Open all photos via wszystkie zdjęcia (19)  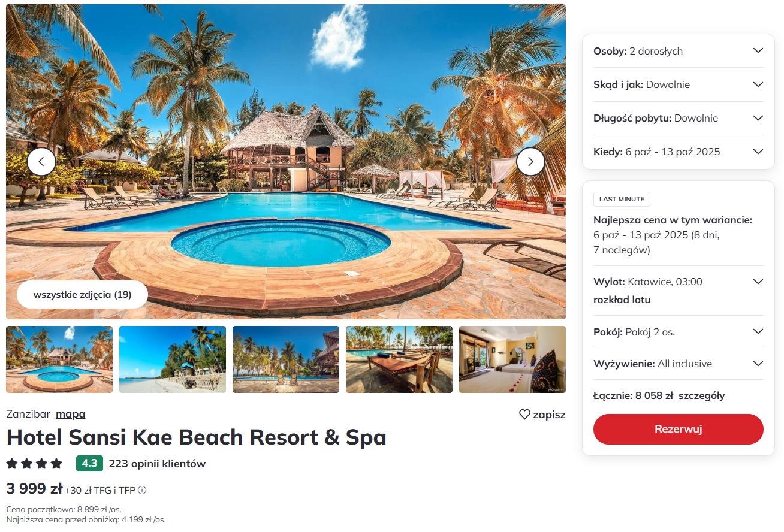pos(82,294)
